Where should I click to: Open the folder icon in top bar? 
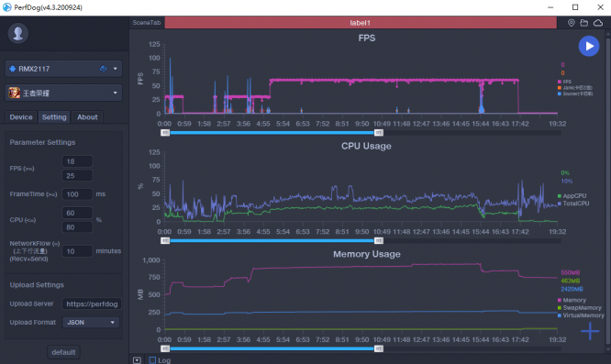coord(584,23)
